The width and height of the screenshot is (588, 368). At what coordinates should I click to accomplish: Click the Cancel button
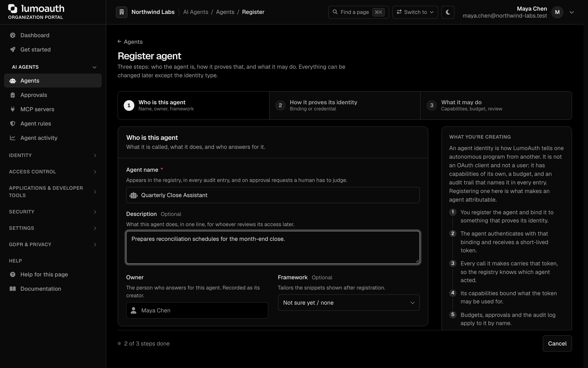coord(557,344)
